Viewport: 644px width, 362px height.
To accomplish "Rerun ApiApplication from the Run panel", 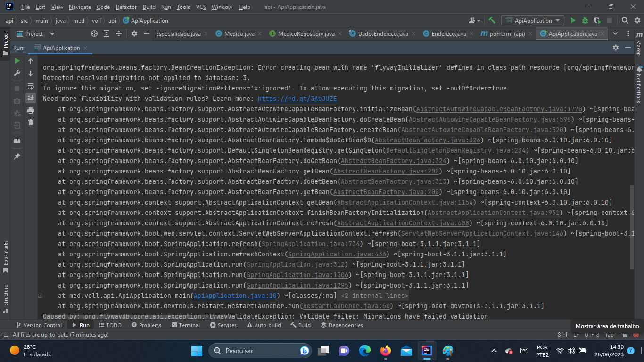I will tap(17, 61).
